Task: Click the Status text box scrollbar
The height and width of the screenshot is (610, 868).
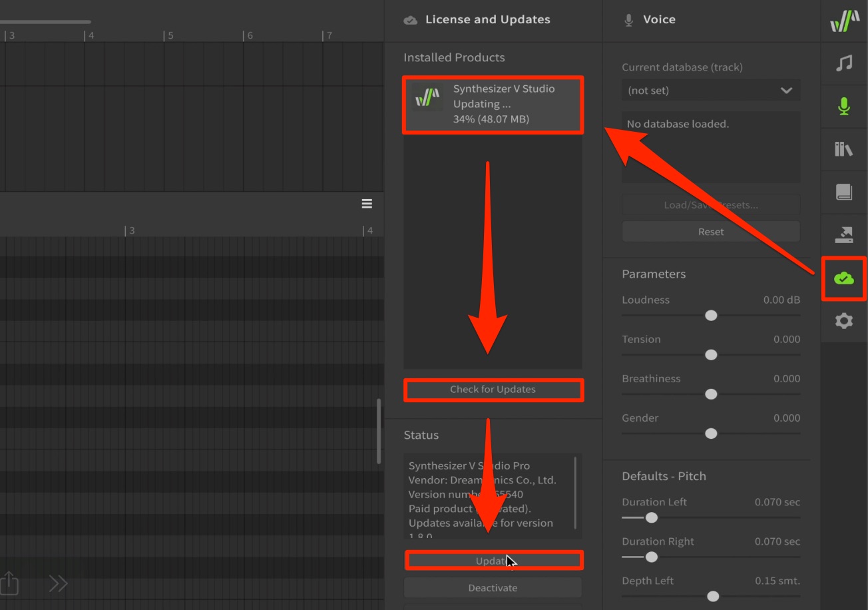Action: [575, 493]
